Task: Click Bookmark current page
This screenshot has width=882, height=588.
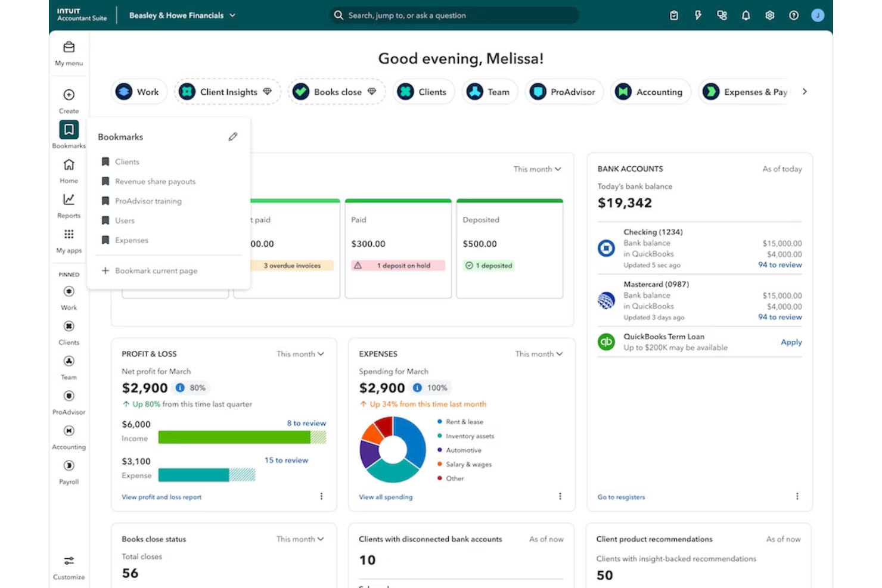Action: coord(150,270)
